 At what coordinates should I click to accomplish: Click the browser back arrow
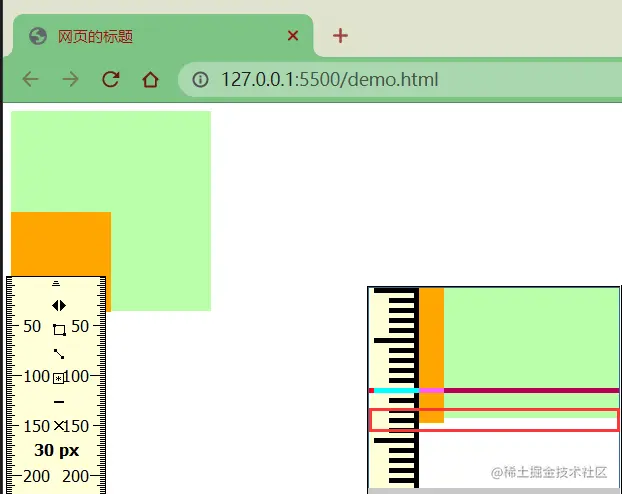(x=31, y=79)
